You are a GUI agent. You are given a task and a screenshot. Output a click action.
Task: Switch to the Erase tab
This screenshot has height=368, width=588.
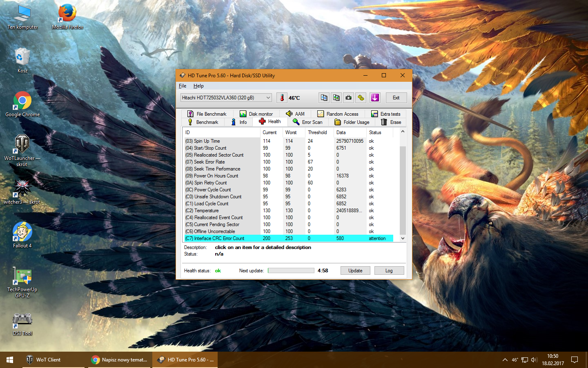(391, 122)
